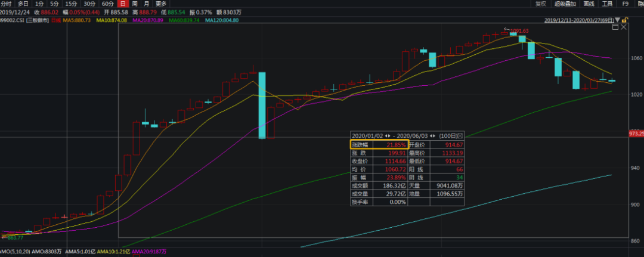Open the 更多 more periods dropdown
The height and width of the screenshot is (257, 644).
161,4
